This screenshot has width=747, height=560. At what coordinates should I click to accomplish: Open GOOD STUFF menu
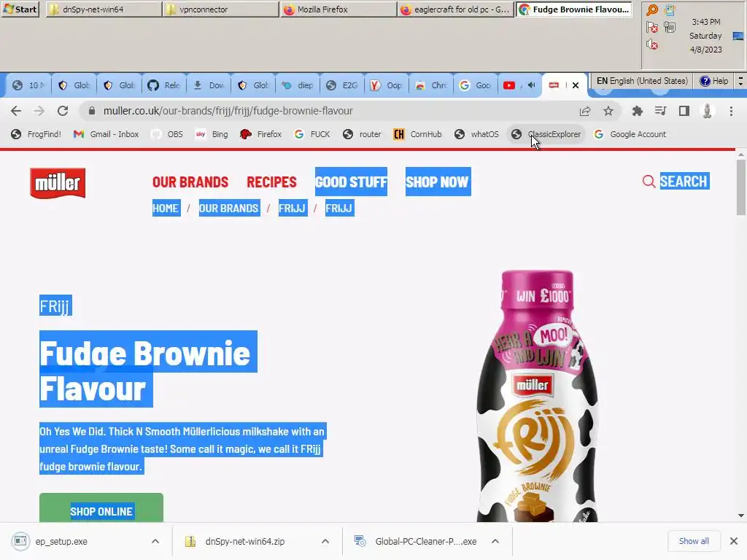coord(351,182)
